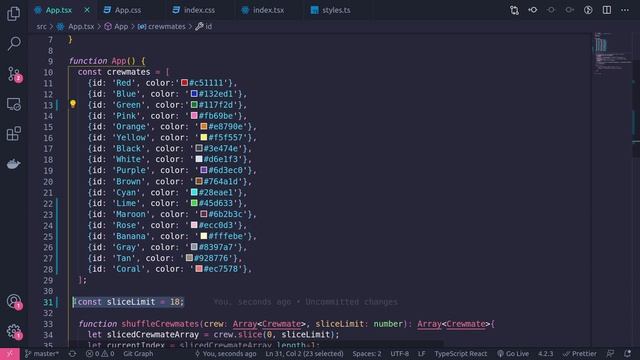Image resolution: width=640 pixels, height=360 pixels.
Task: Click the src breadcrumb
Action: tap(42, 27)
